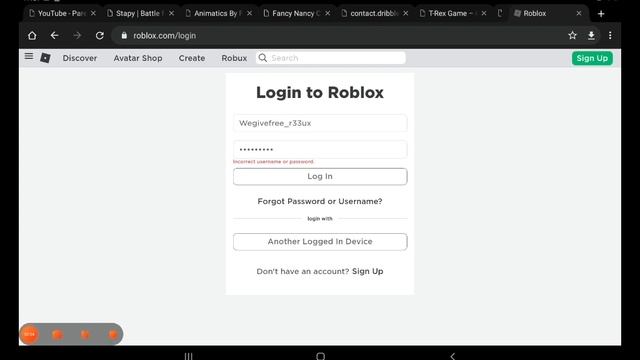The height and width of the screenshot is (360, 640).
Task: Close the contact.dribbble tab
Action: (x=405, y=13)
